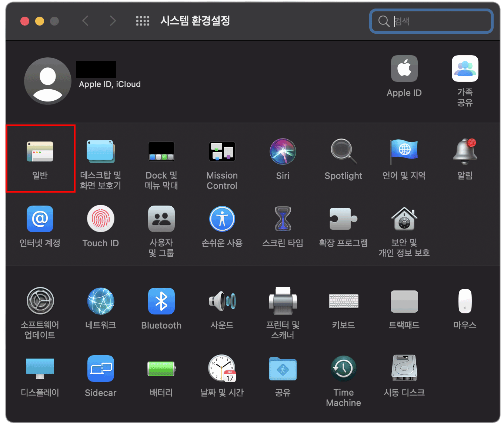The image size is (504, 423).
Task: Click the user account avatar
Action: point(48,81)
